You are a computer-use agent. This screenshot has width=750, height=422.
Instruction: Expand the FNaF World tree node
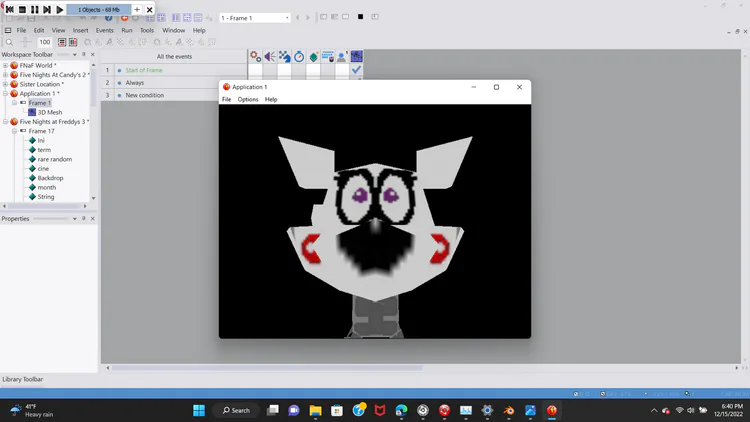(5, 66)
